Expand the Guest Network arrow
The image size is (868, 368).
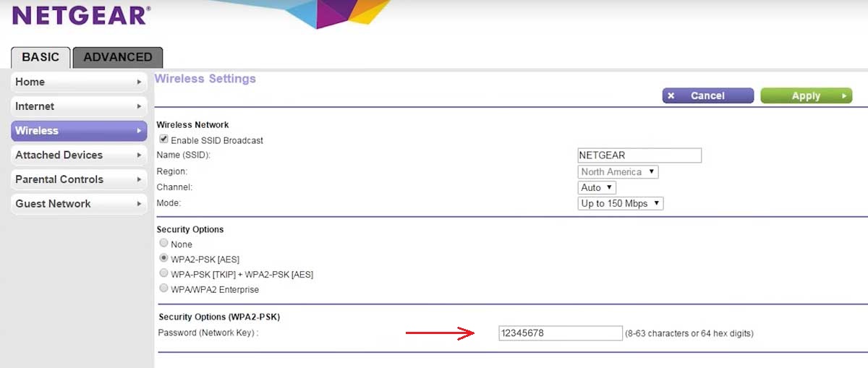click(139, 204)
